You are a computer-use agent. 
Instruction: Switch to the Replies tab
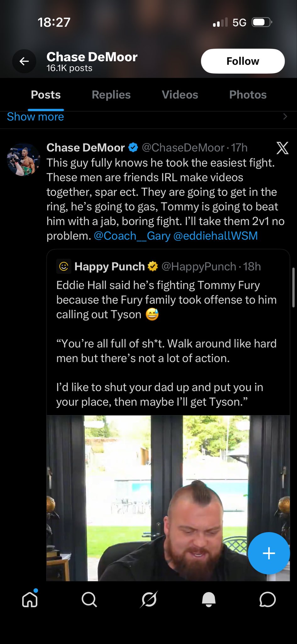click(111, 95)
